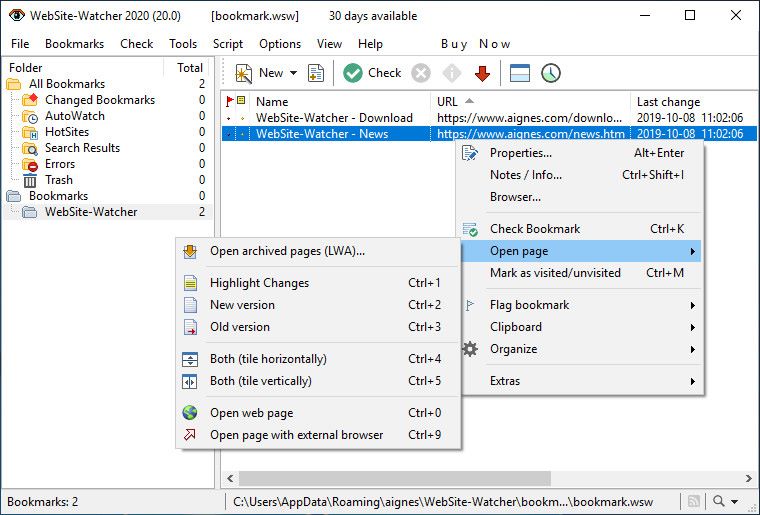Screen dimensions: 760x515
Task: Choose Open archived pages (LWA)...
Action: pos(318,251)
